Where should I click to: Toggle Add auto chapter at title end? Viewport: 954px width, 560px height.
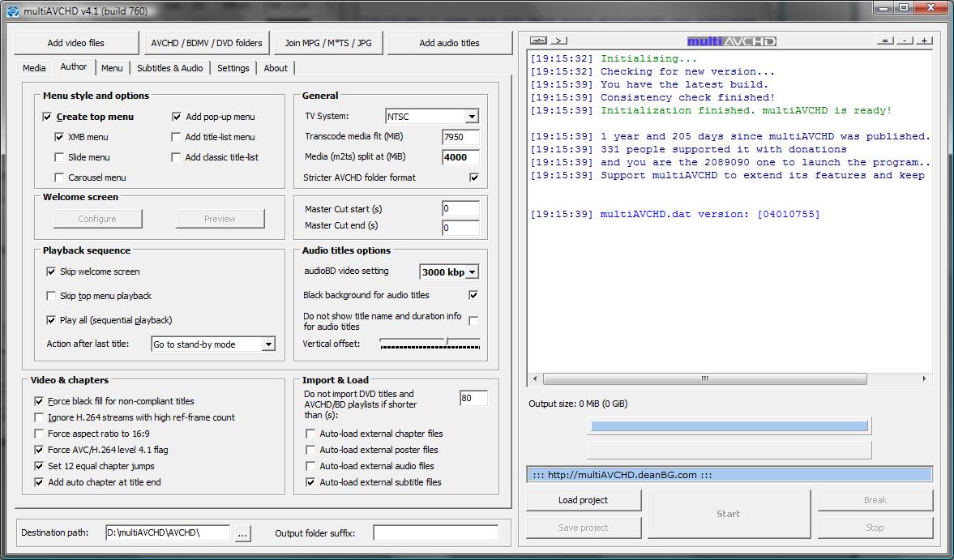point(39,483)
